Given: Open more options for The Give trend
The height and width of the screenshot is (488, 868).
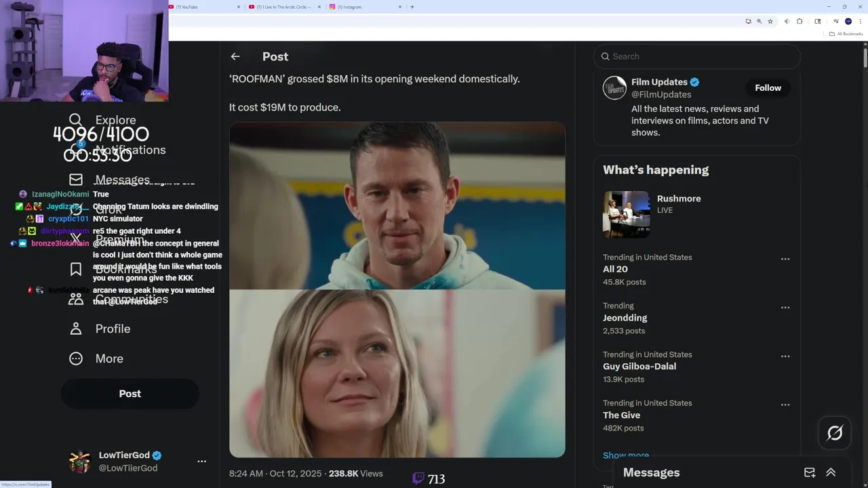Looking at the screenshot, I should 785,405.
